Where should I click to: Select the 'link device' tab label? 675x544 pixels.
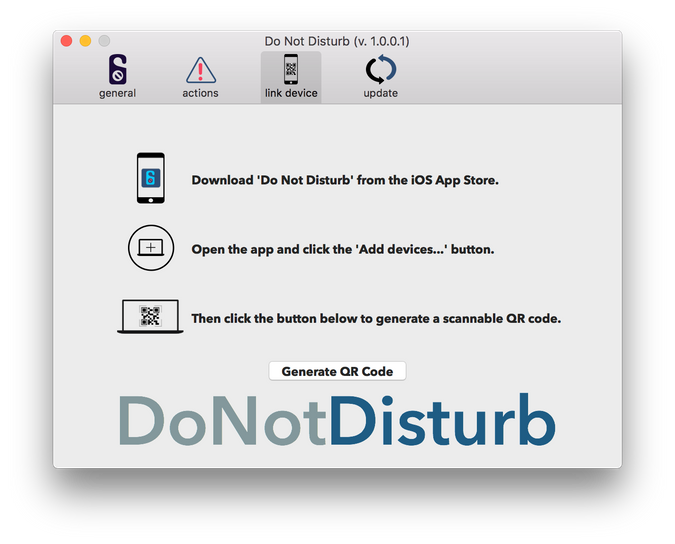(291, 94)
